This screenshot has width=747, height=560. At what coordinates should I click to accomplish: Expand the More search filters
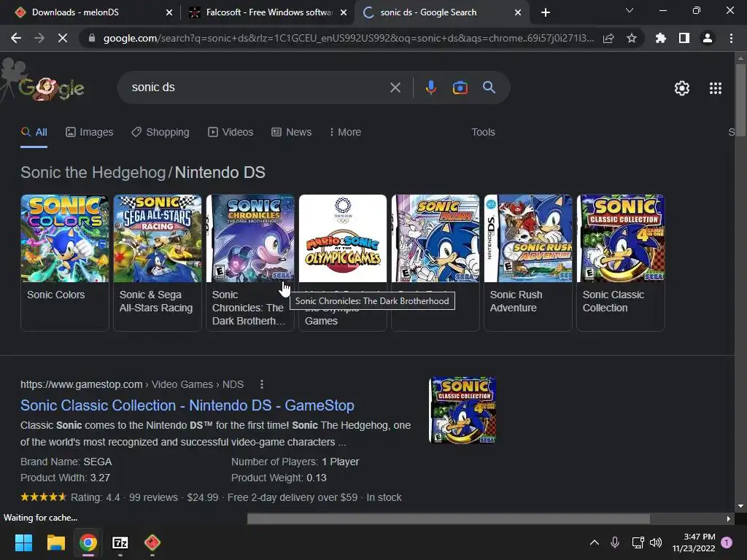click(x=345, y=133)
